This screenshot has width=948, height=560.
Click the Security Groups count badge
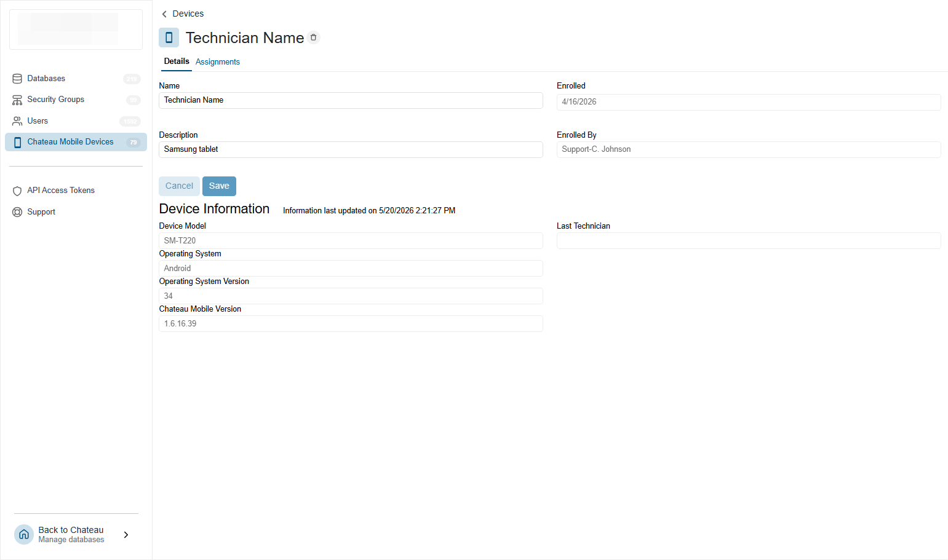click(133, 100)
